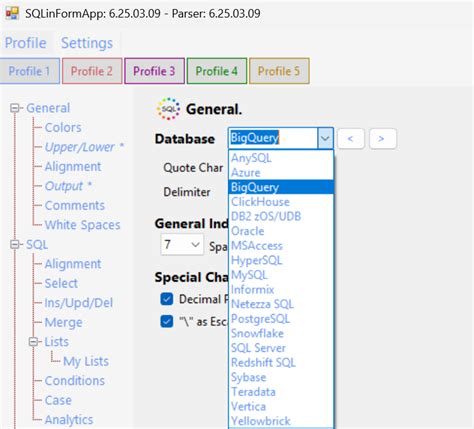Click the previous database '<' button
Viewport: 474px width, 429px height.
point(350,138)
